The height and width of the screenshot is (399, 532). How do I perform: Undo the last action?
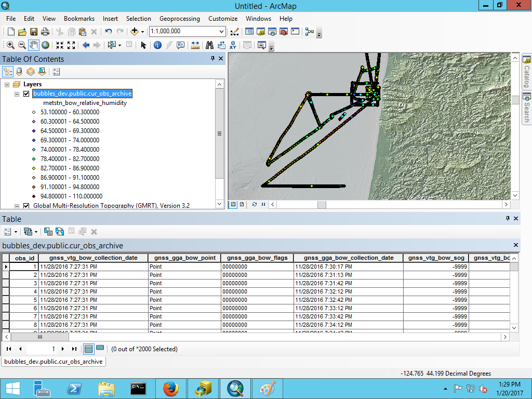pos(109,32)
